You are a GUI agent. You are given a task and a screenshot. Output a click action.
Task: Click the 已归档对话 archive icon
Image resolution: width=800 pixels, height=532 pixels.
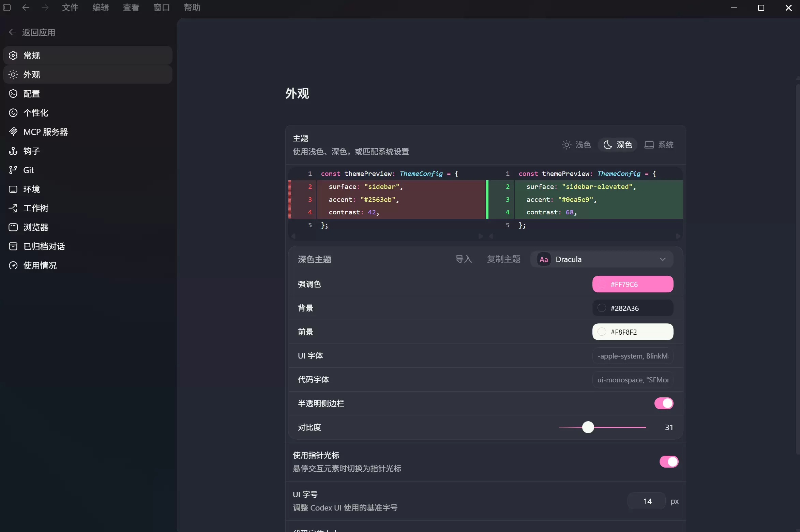[x=13, y=246]
